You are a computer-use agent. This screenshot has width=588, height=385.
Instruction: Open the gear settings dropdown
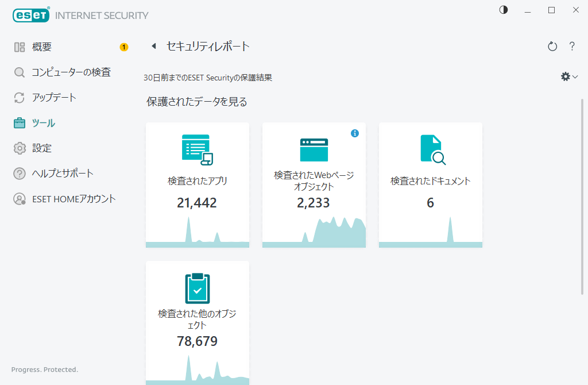[x=569, y=76]
